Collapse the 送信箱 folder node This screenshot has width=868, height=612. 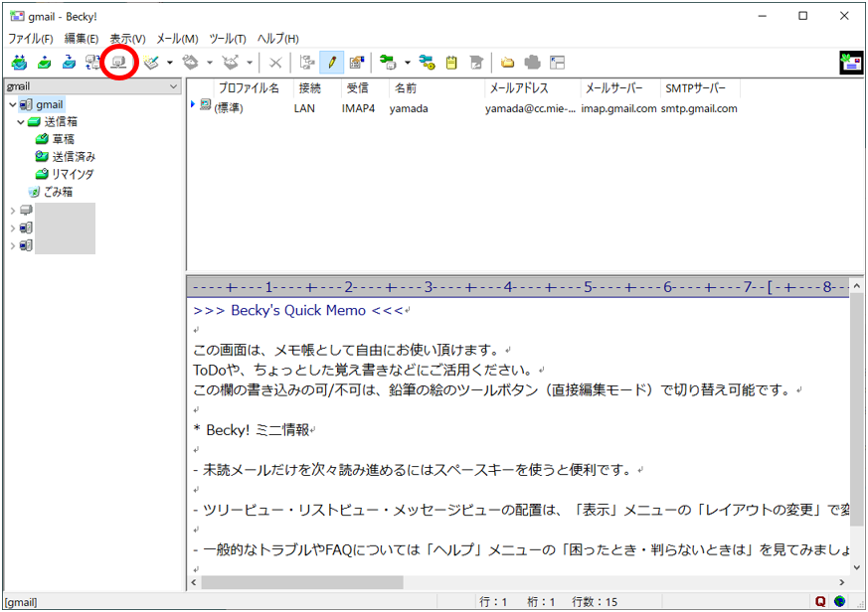21,122
